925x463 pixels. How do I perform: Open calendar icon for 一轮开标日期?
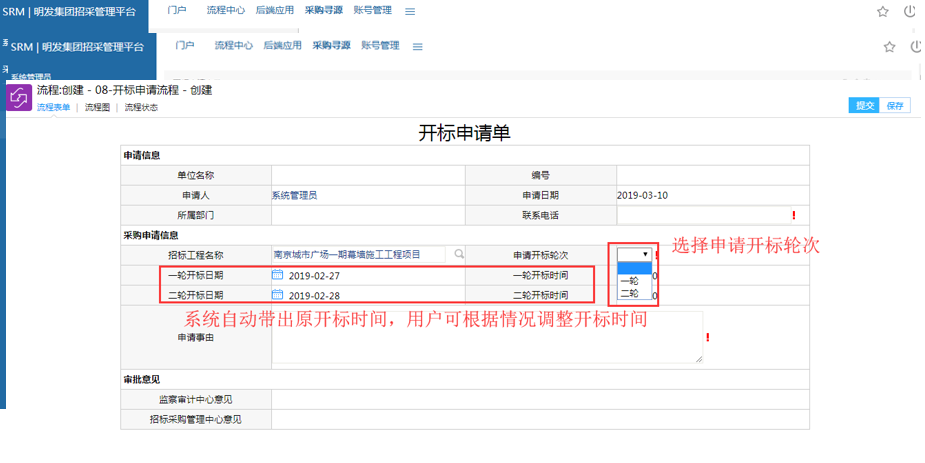[278, 275]
